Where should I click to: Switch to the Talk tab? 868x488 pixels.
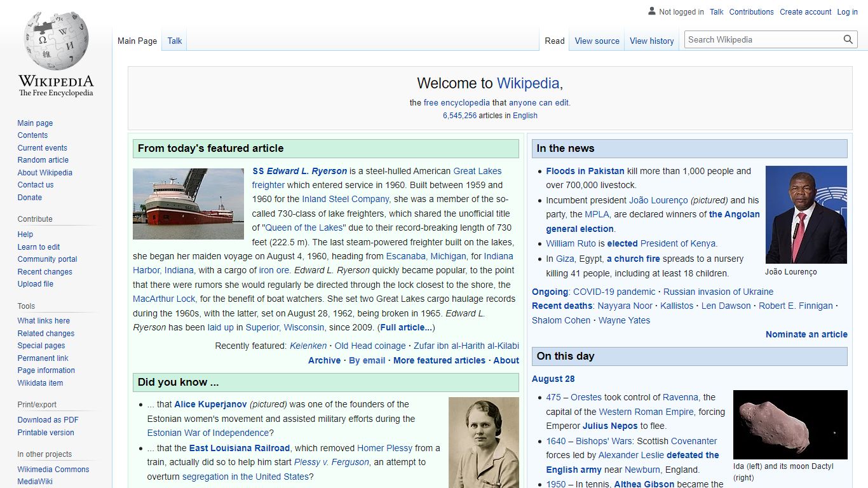(175, 41)
